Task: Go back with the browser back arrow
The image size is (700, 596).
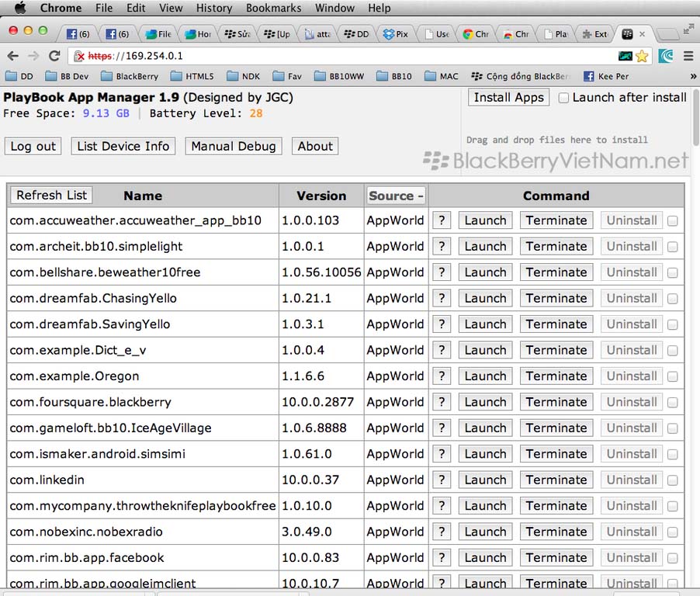Action: (13, 56)
